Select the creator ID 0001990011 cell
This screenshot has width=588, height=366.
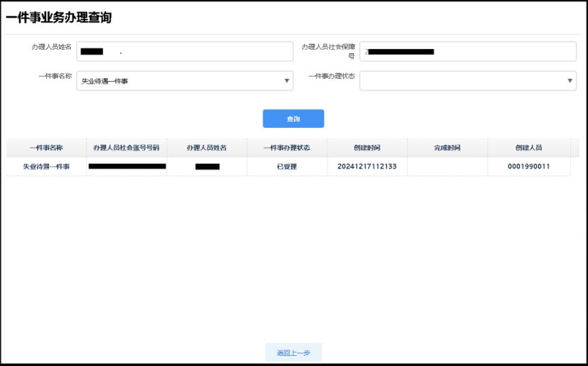point(529,167)
